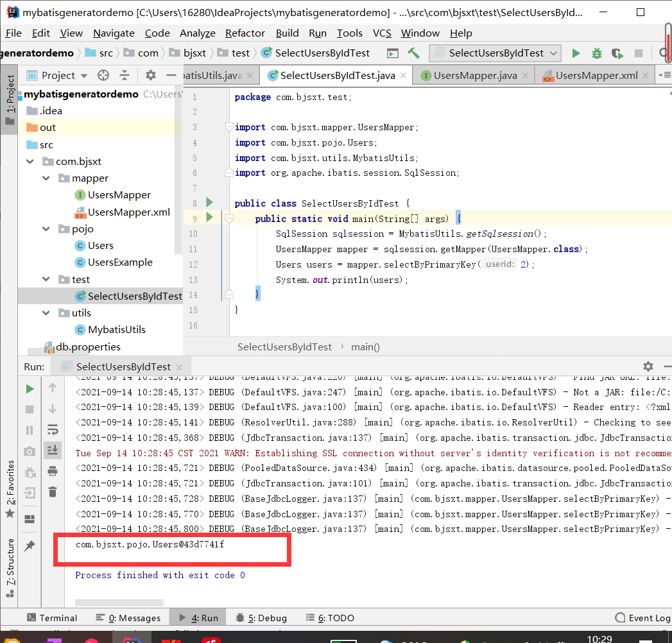The image size is (672, 643).
Task: Print the console output with the printer icon
Action: (x=52, y=471)
